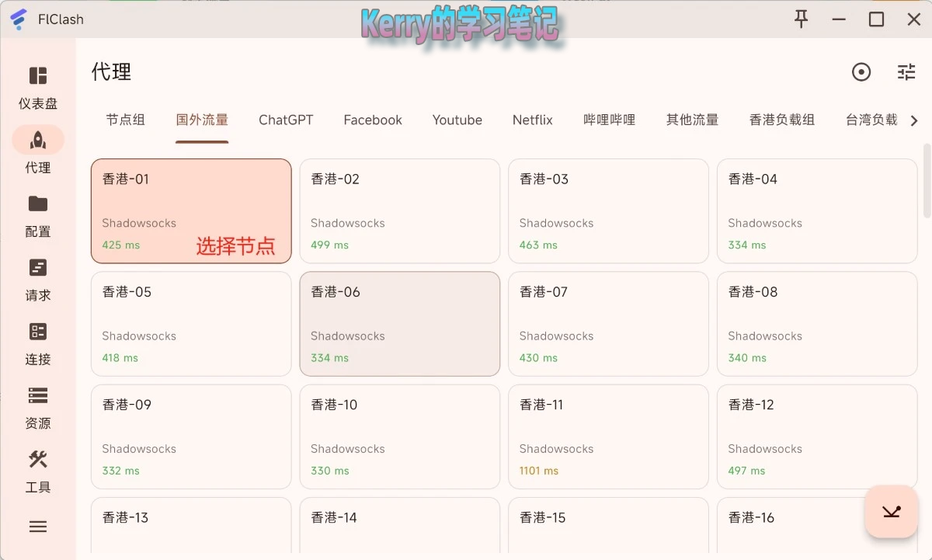Open the 仪表盘 dashboard icon
The image size is (932, 560).
(x=38, y=75)
